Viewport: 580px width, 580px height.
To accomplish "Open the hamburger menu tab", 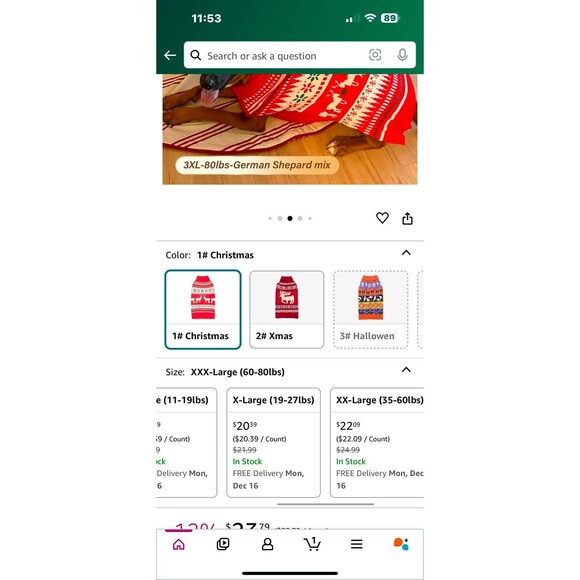I will click(357, 544).
